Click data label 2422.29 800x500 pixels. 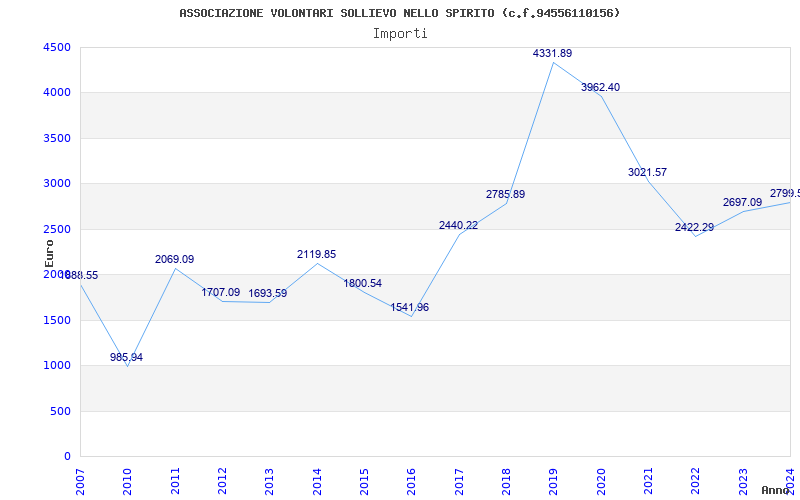pyautogui.click(x=694, y=227)
